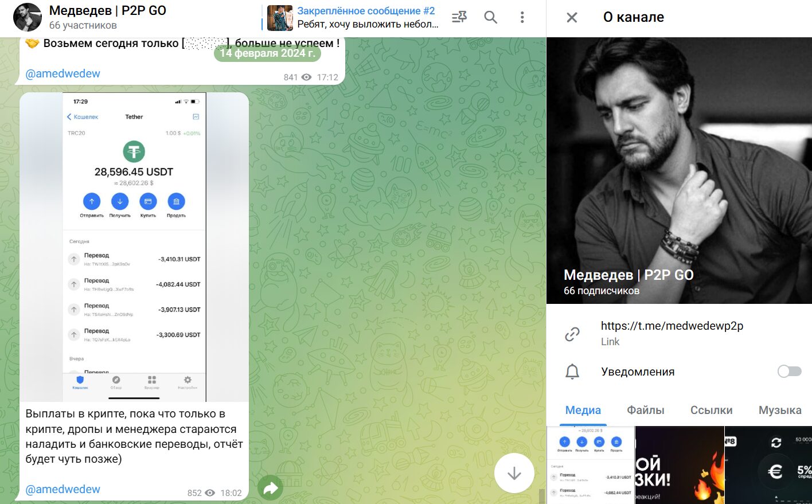812x504 pixels.
Task: Toggle the Уведомления switch
Action: coord(789,372)
